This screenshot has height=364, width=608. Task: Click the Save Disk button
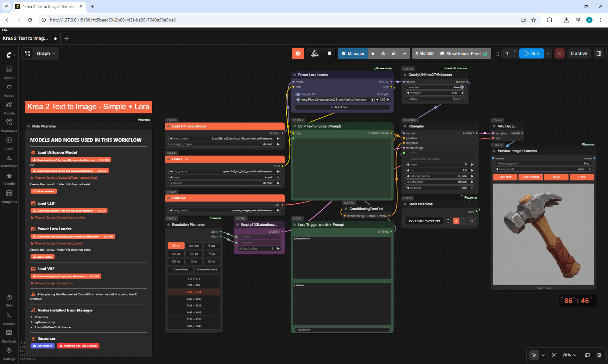[505, 177]
